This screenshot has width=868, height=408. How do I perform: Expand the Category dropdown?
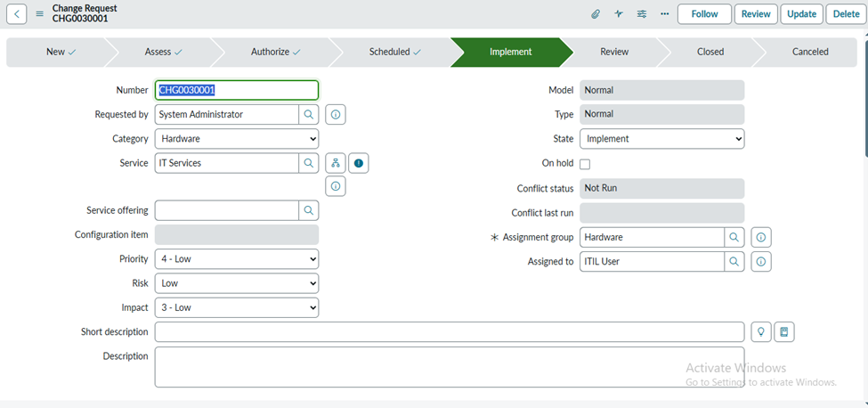236,139
